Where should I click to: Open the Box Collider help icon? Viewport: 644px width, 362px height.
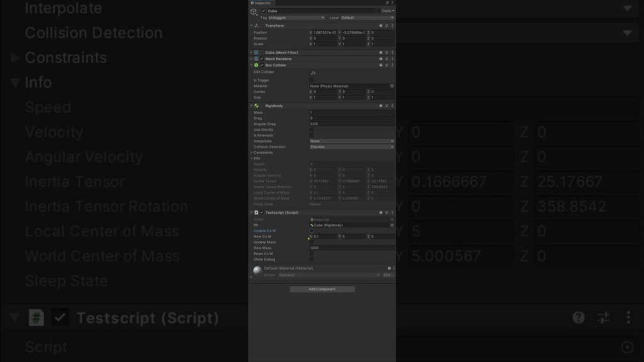pyautogui.click(x=380, y=65)
